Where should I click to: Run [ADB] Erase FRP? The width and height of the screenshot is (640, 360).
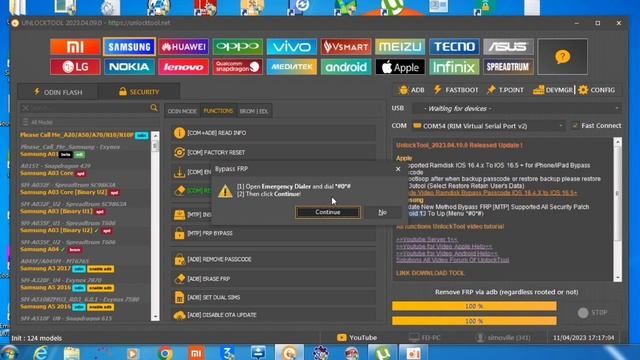[273, 279]
